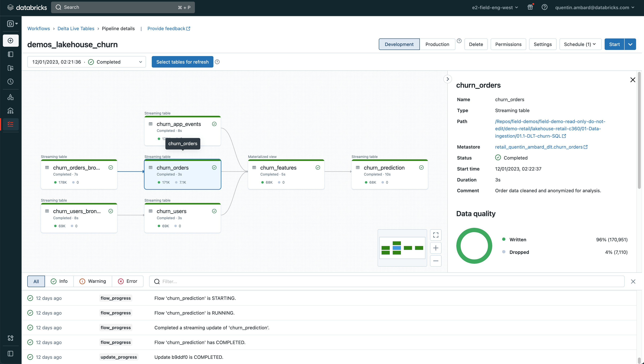644x364 pixels.
Task: Click Select tables for refresh button
Action: pos(182,62)
